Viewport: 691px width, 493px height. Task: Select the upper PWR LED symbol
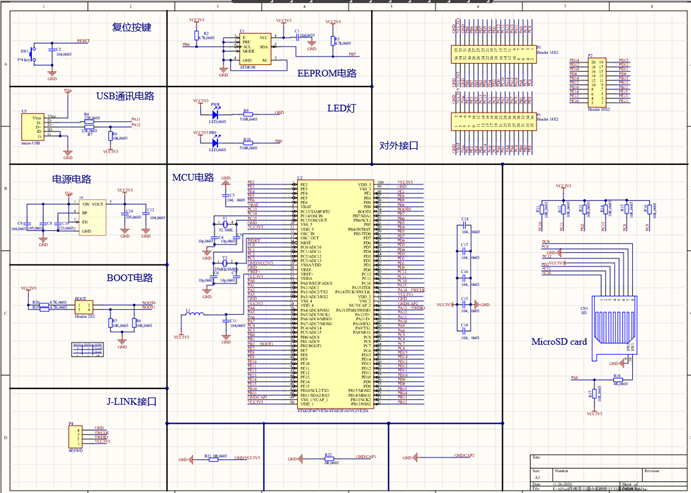click(215, 114)
